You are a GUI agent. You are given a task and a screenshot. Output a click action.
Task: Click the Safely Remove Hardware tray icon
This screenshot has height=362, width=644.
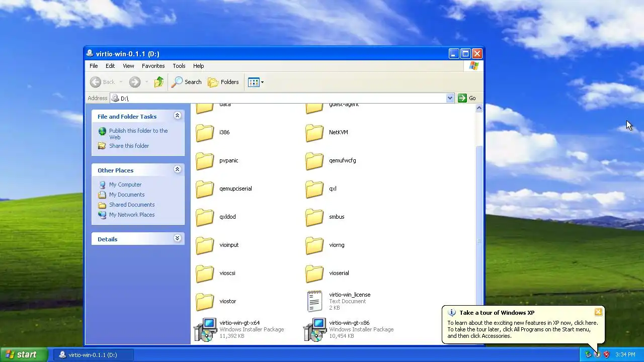point(588,354)
